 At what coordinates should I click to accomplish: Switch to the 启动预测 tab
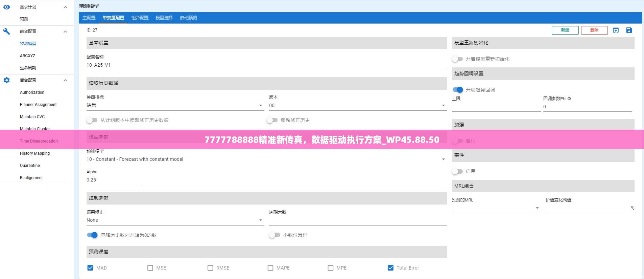coord(188,18)
